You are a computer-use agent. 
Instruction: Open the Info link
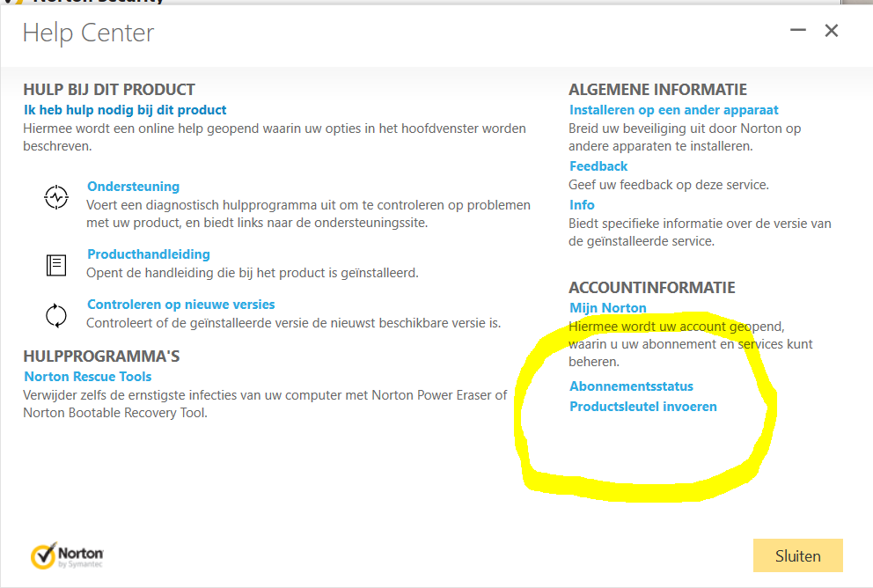tap(582, 205)
